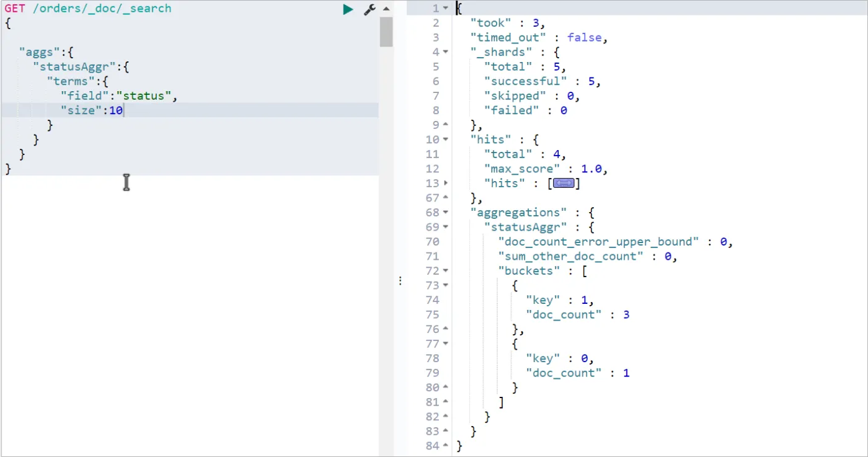Click "key" : 0 in second bucket

(559, 358)
